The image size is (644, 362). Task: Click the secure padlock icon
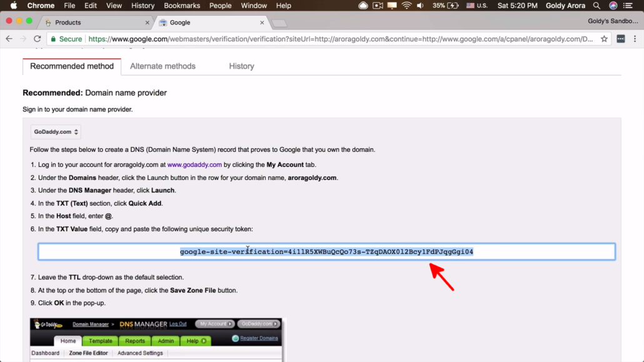pyautogui.click(x=53, y=39)
